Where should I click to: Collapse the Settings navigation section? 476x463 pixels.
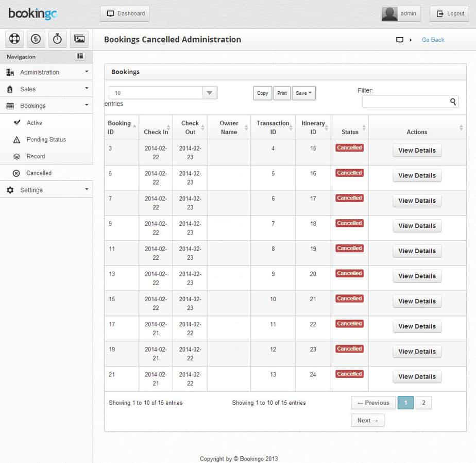[x=46, y=190]
